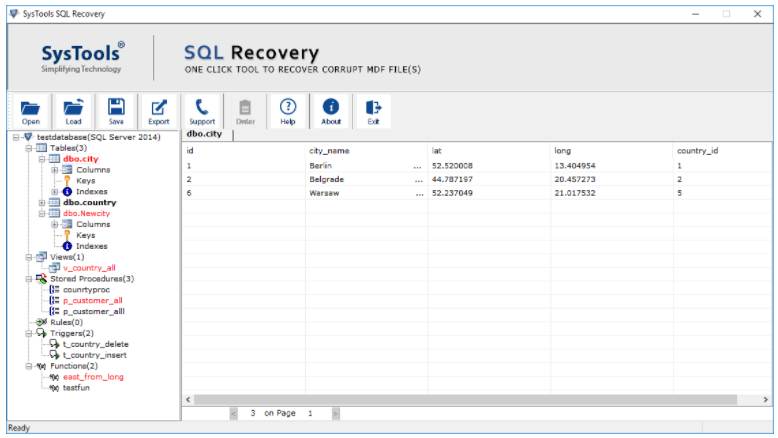Click the t_country_delete trigger icon
The image size is (778, 438).
click(x=55, y=344)
